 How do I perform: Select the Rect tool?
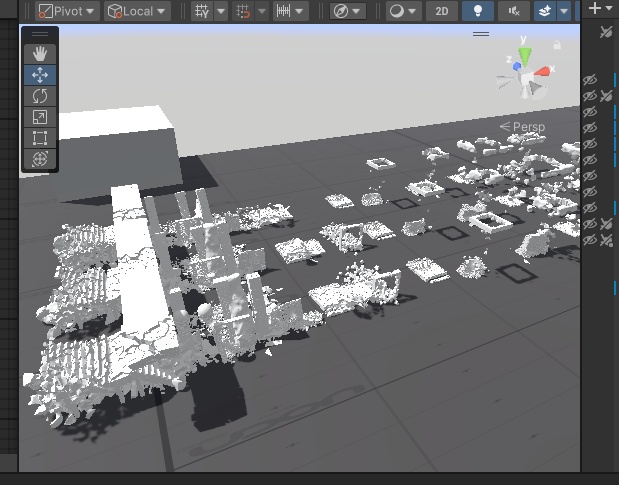pos(40,138)
